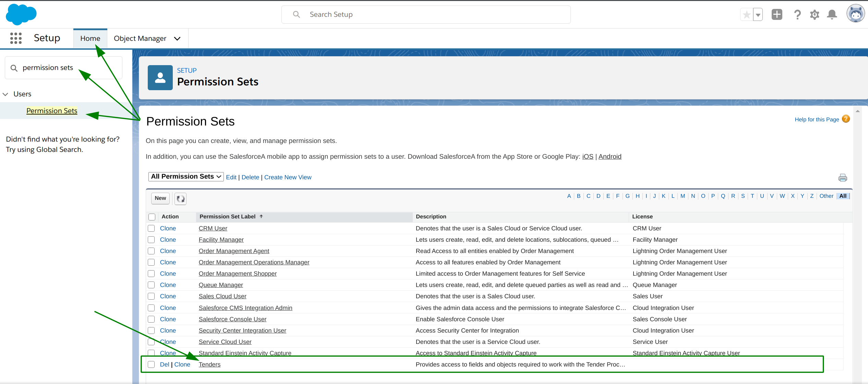The width and height of the screenshot is (868, 384).
Task: Check the Order Management Shopper checkbox
Action: pyautogui.click(x=151, y=274)
